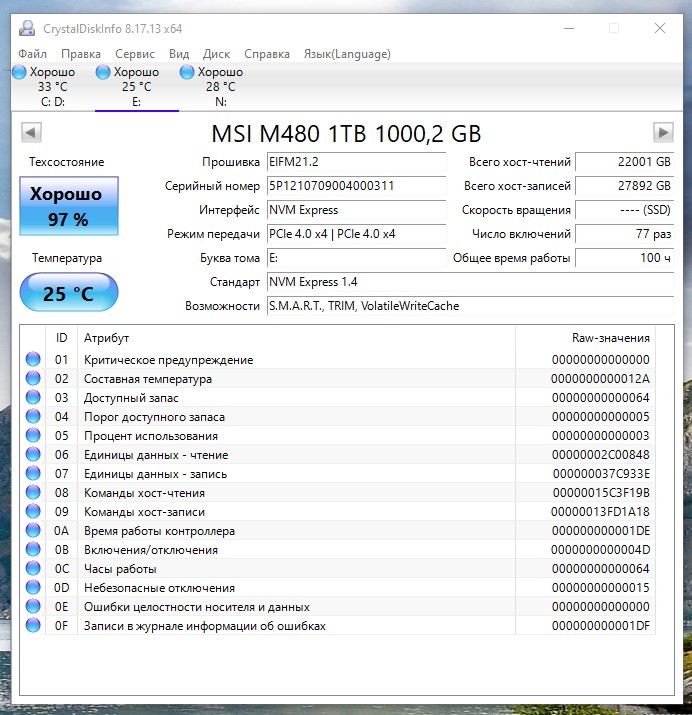
Task: Select status orb for drive E:
Action: click(103, 72)
